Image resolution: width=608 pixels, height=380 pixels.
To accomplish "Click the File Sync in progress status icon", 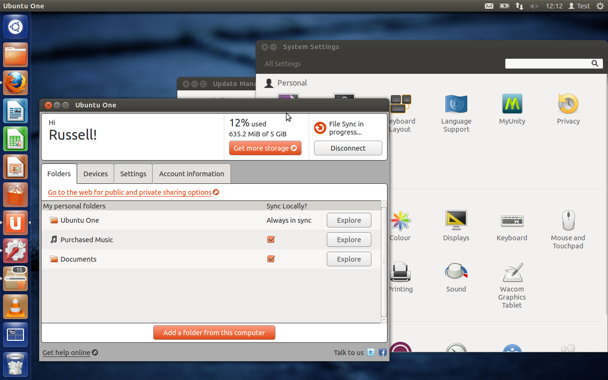I will point(320,128).
